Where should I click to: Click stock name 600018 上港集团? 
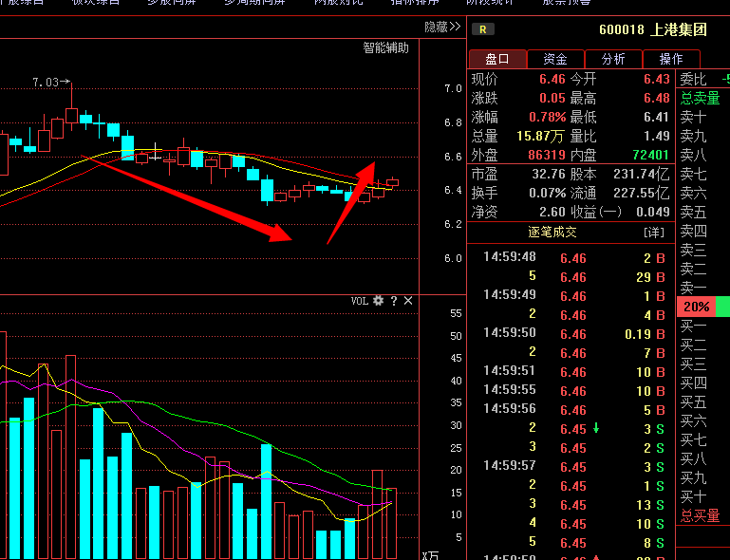pyautogui.click(x=652, y=30)
